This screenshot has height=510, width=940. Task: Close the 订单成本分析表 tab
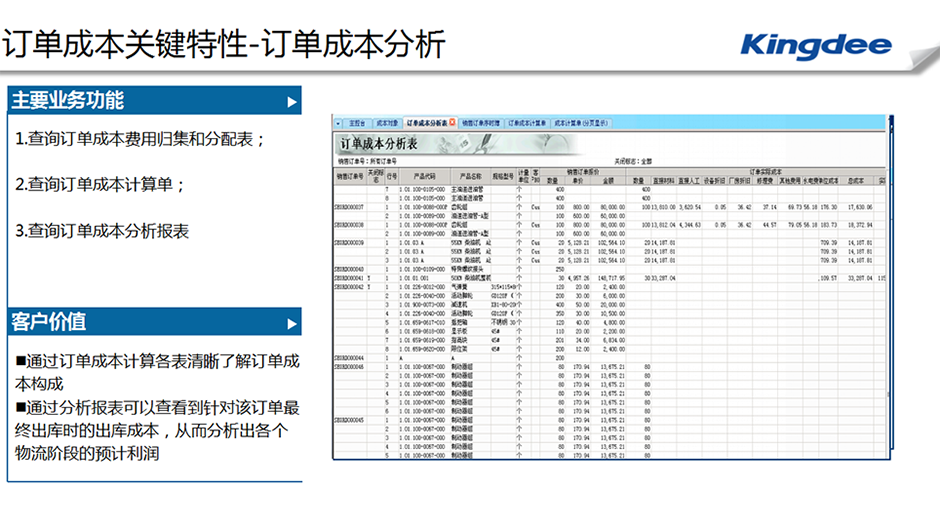point(454,122)
